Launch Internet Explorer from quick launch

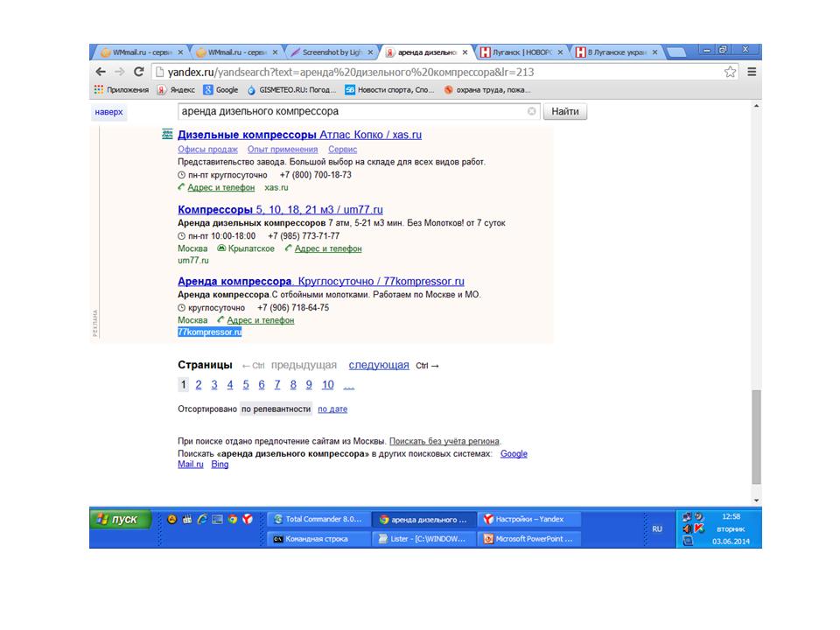[202, 519]
